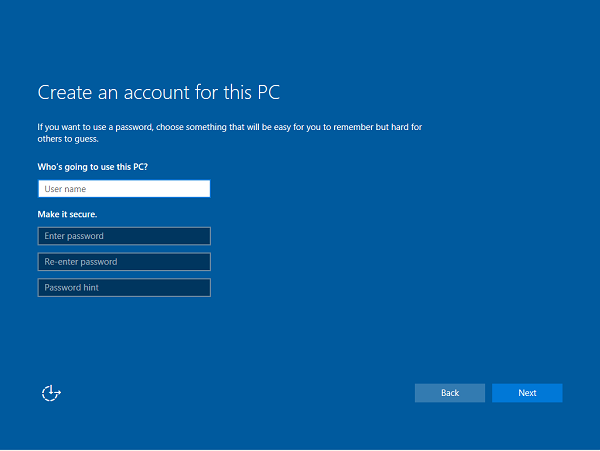Image resolution: width=600 pixels, height=451 pixels.
Task: Click the 'Create an account for this PC' heading
Action: [x=159, y=92]
